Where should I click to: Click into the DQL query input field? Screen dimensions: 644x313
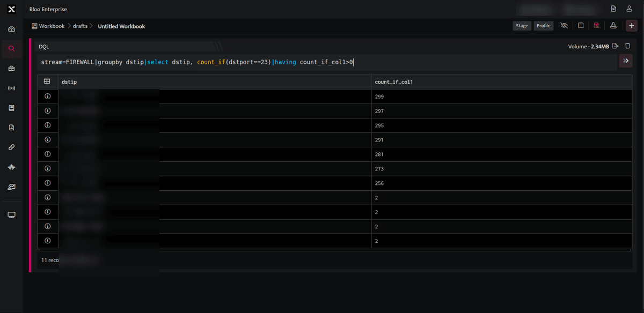pyautogui.click(x=327, y=62)
